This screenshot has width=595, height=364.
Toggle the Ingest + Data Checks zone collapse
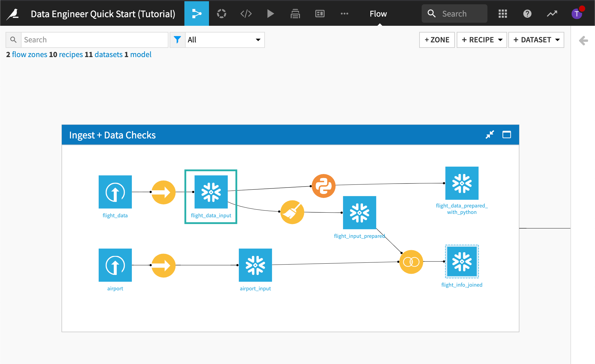(490, 135)
